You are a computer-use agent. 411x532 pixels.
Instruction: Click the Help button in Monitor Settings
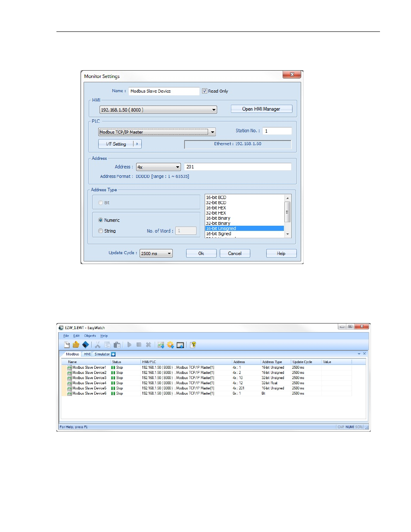click(281, 253)
